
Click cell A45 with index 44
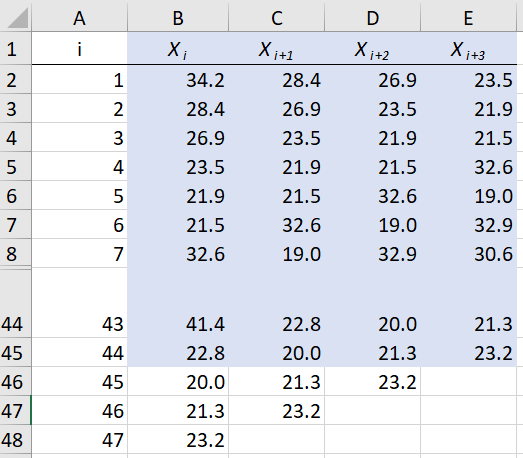click(x=79, y=353)
